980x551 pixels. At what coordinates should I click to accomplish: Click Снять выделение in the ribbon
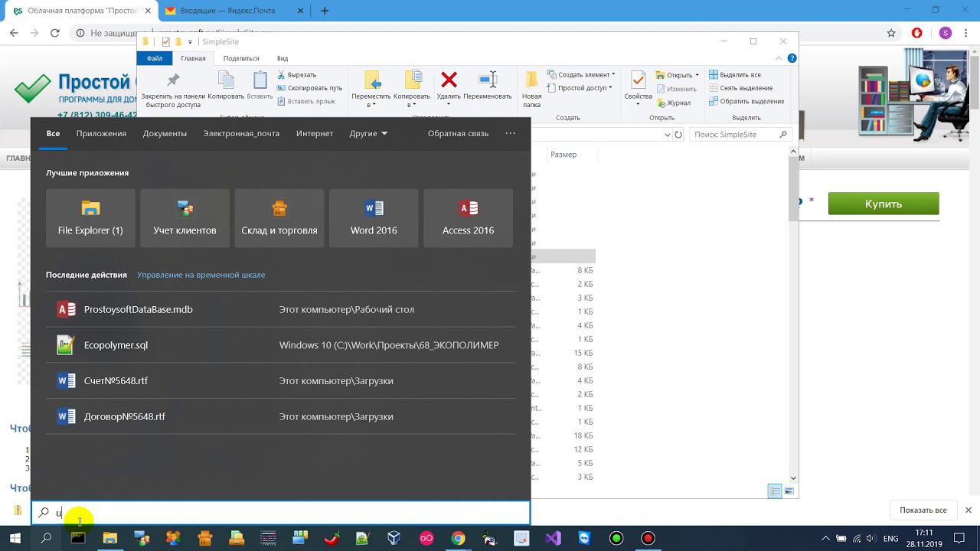740,88
